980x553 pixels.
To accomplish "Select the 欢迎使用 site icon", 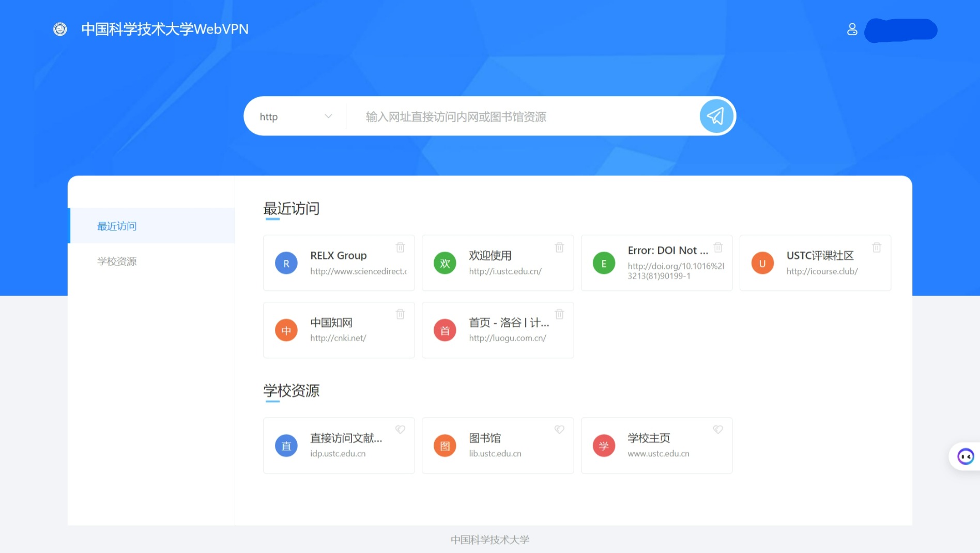I will click(x=445, y=263).
